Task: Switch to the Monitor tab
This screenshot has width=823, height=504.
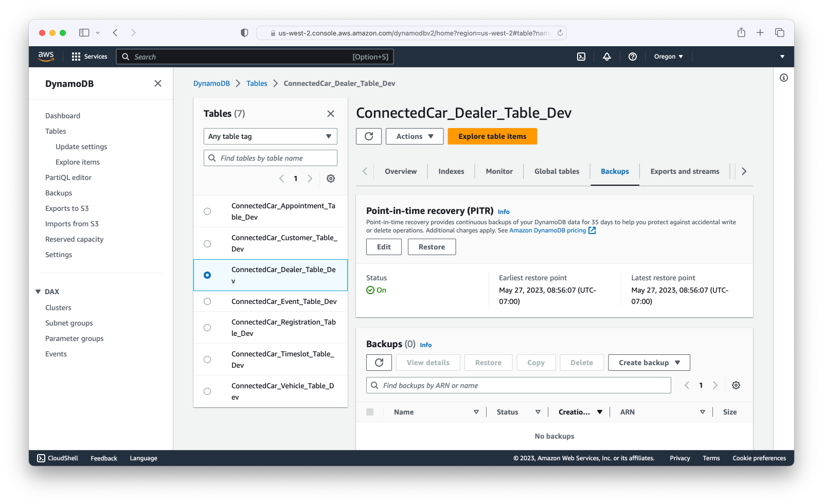Action: tap(499, 171)
